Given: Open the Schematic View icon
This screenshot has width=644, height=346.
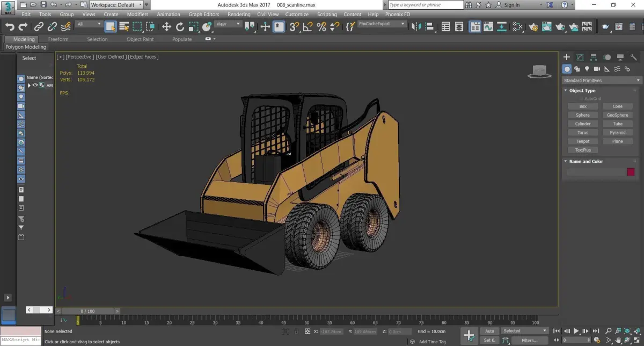Looking at the screenshot, I should pos(502,26).
